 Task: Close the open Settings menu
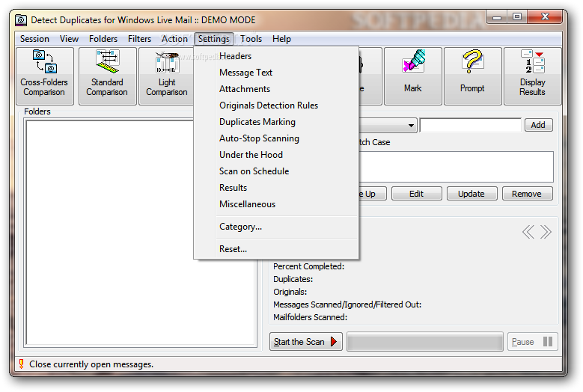click(x=214, y=39)
